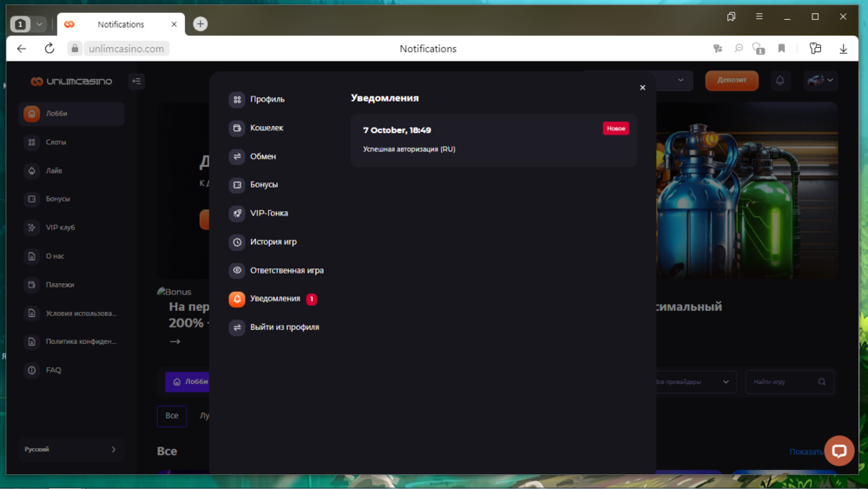Click the purple Лобби tab button
868x489 pixels.
click(188, 381)
